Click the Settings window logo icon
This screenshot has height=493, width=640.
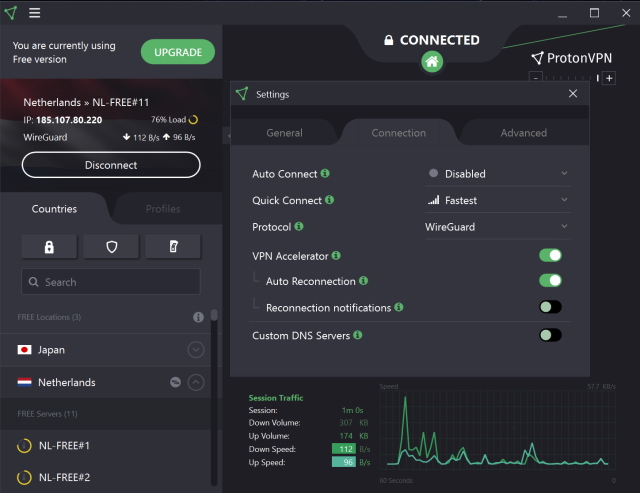242,94
